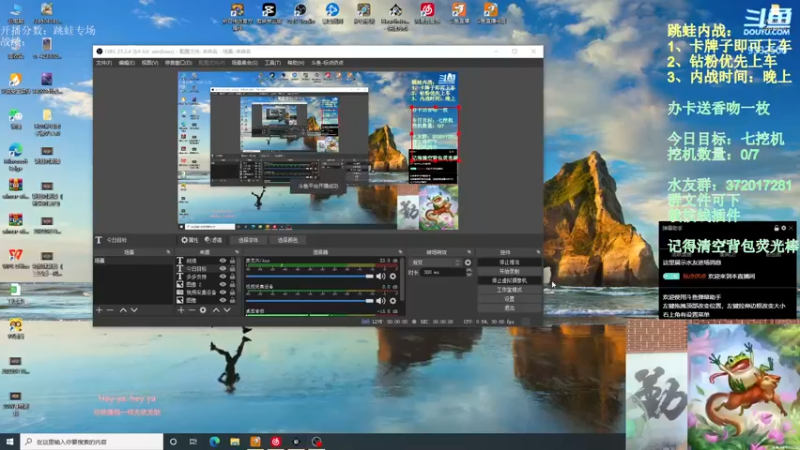Pop out the Sources dock panel

click(237, 252)
